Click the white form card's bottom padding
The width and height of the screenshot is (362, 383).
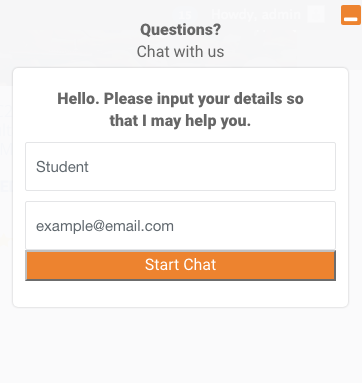pyautogui.click(x=180, y=293)
